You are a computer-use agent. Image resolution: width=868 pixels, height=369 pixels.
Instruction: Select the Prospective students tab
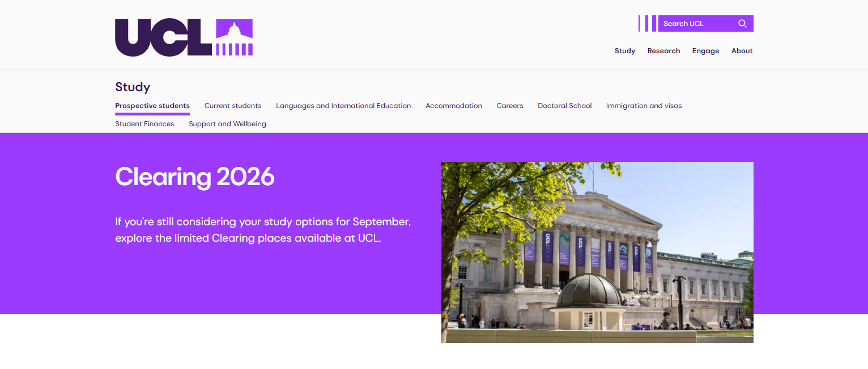(152, 106)
